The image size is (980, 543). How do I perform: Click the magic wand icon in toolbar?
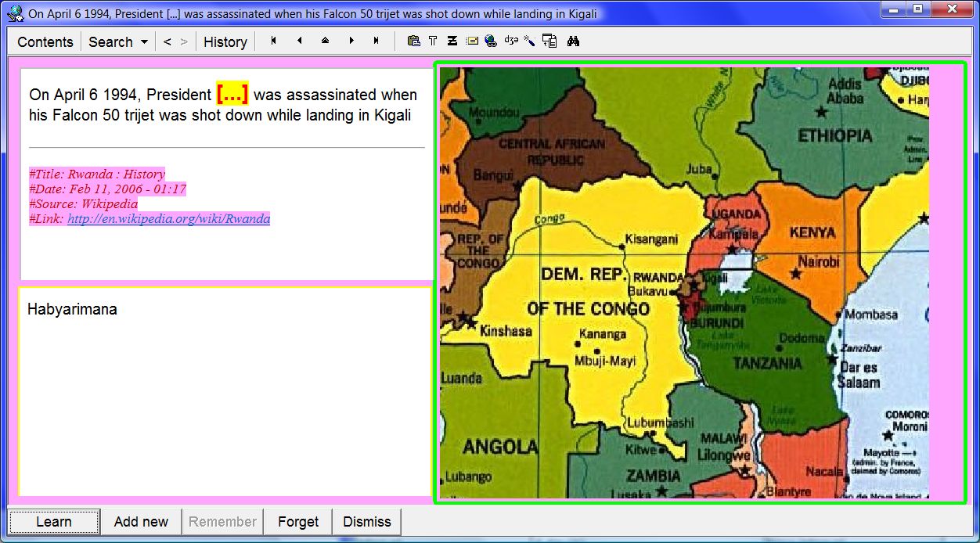(530, 41)
